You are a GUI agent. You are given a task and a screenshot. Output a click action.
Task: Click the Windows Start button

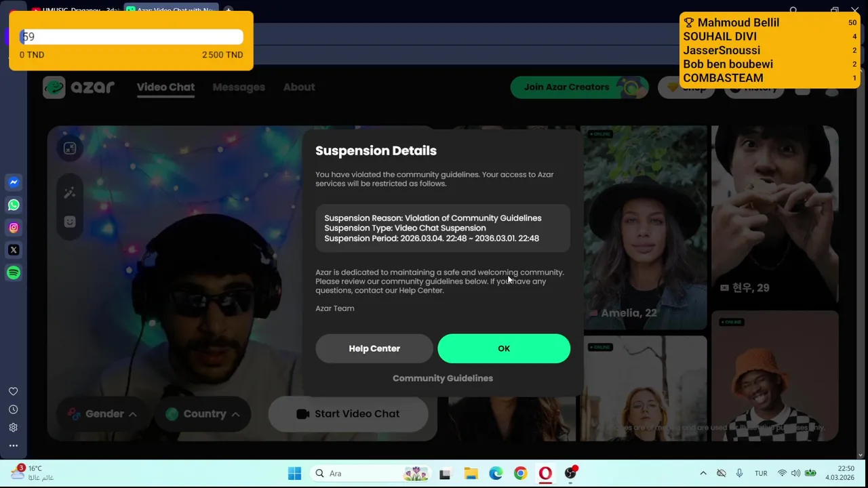[294, 473]
